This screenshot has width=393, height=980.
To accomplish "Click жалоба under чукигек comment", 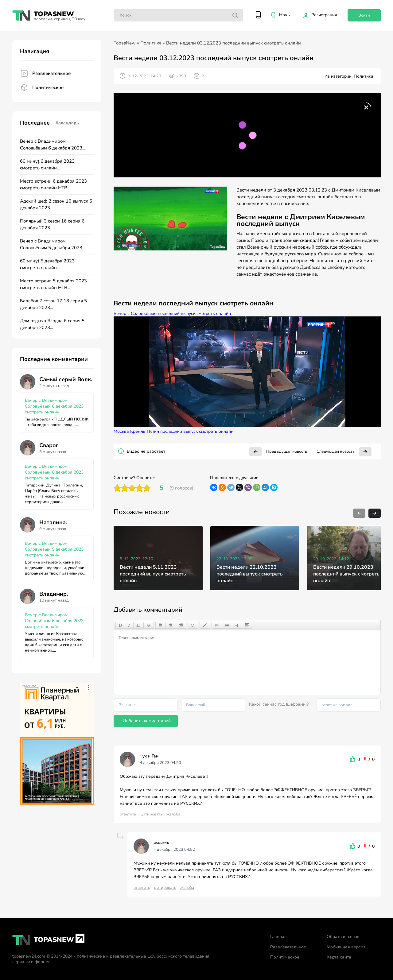I will click(187, 888).
